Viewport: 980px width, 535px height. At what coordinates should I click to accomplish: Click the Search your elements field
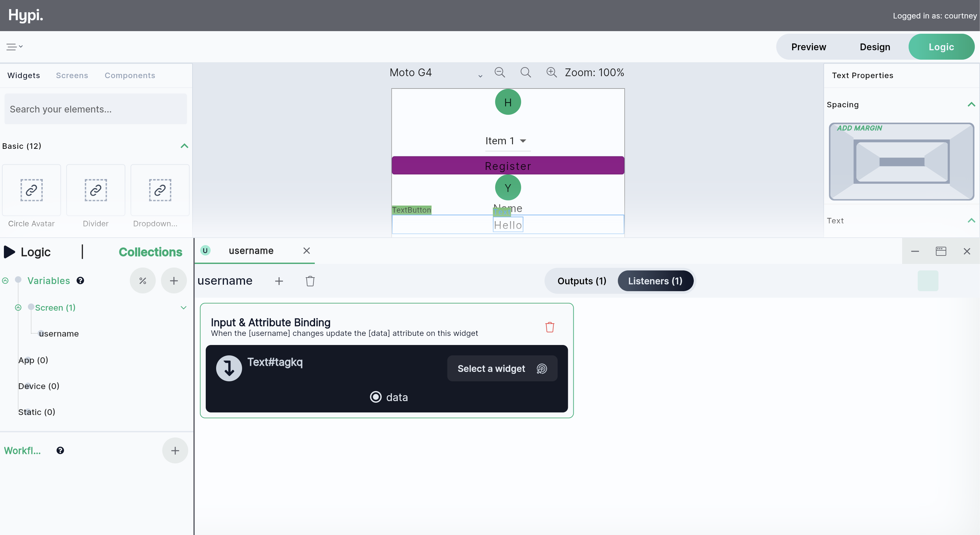click(x=95, y=109)
